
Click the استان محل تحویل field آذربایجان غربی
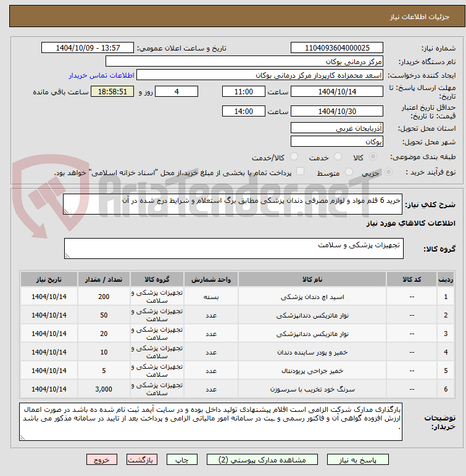point(337,128)
